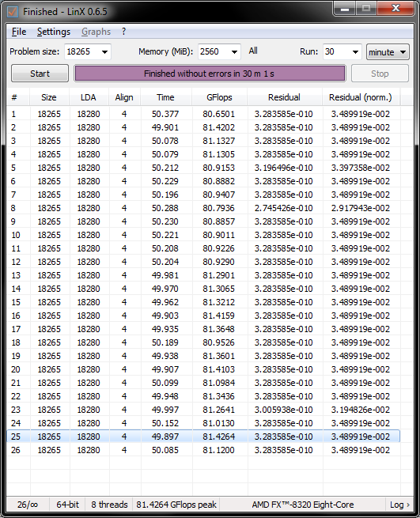Select row 26 time value 50.085
420x518 pixels.
165,450
